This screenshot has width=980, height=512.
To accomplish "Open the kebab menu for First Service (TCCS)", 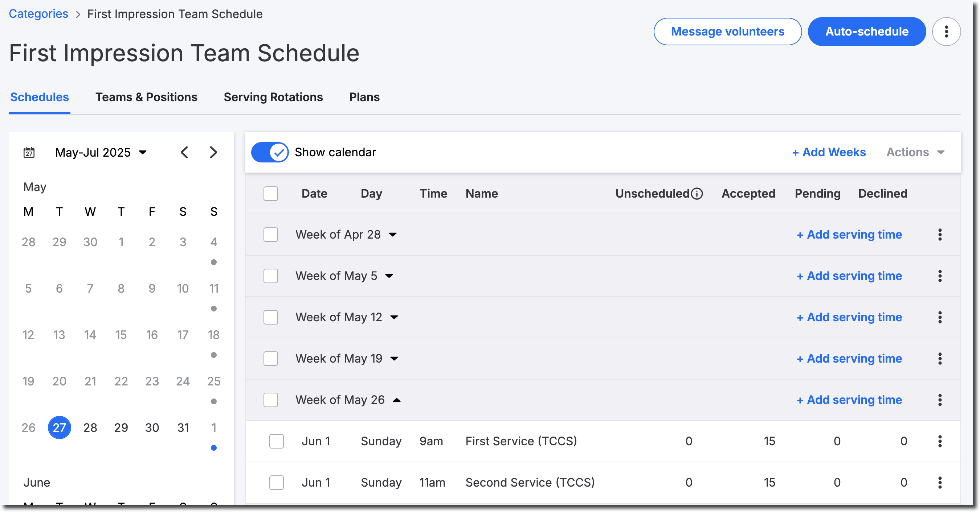I will (940, 441).
